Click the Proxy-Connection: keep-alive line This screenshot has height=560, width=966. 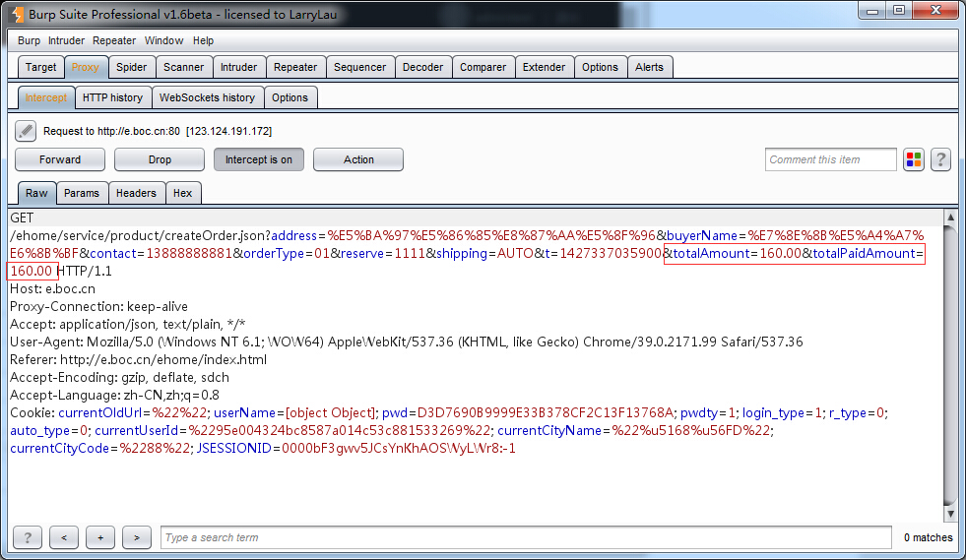pyautogui.click(x=99, y=306)
